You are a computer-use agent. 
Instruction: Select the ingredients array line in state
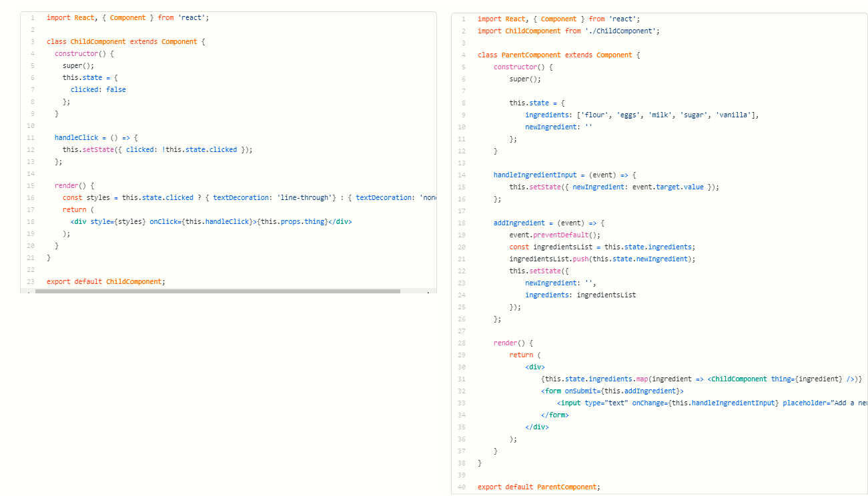(x=642, y=115)
